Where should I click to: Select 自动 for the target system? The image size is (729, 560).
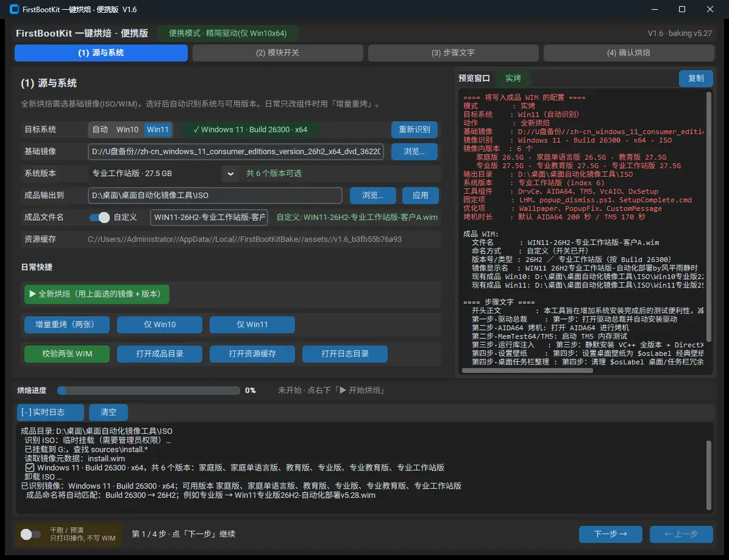100,129
